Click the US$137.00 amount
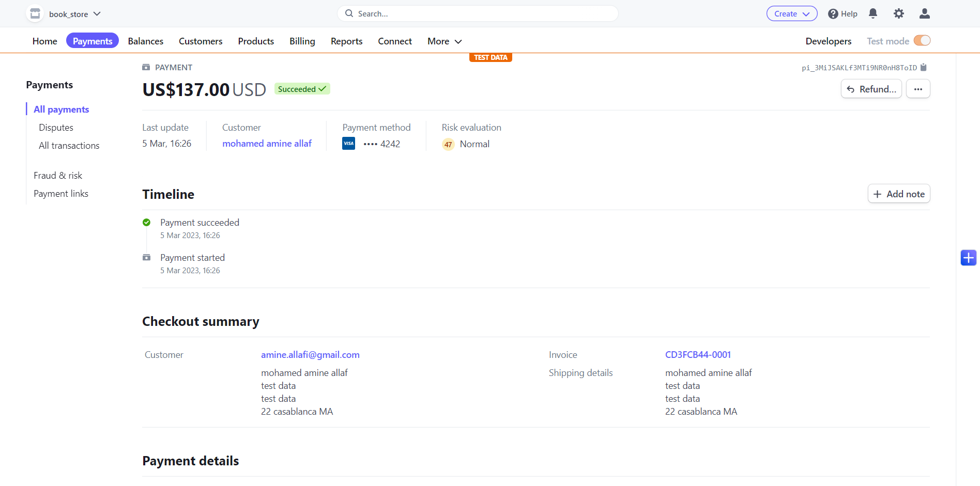The width and height of the screenshot is (980, 486). [x=186, y=90]
